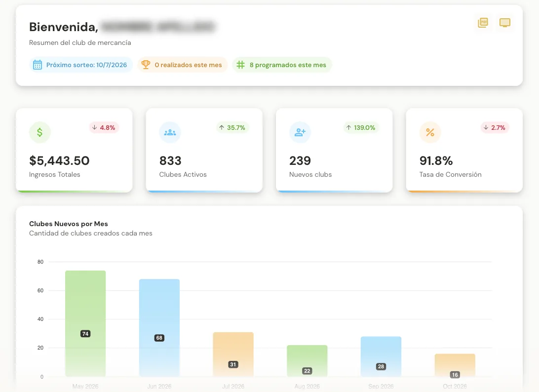Click the Resumen del club de mercancía text

tap(80, 42)
